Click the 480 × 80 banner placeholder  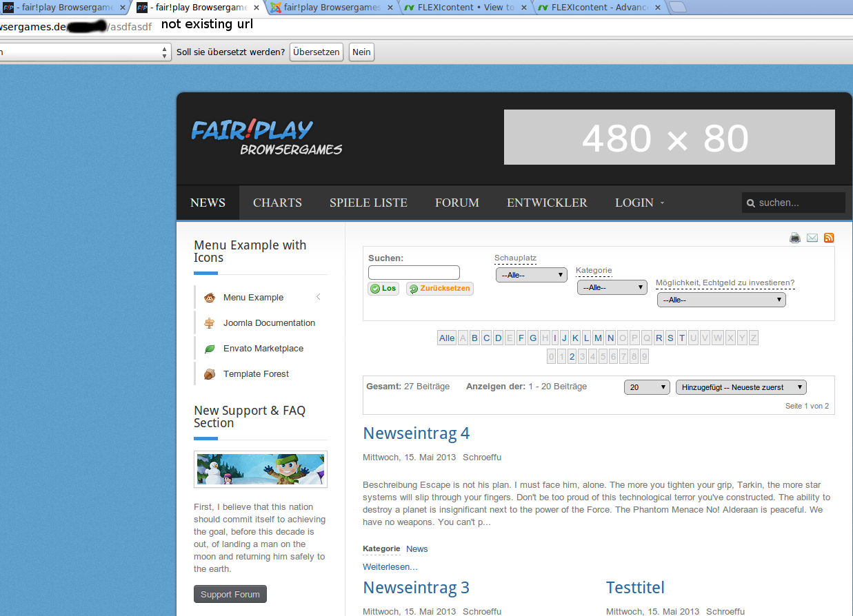pos(670,137)
